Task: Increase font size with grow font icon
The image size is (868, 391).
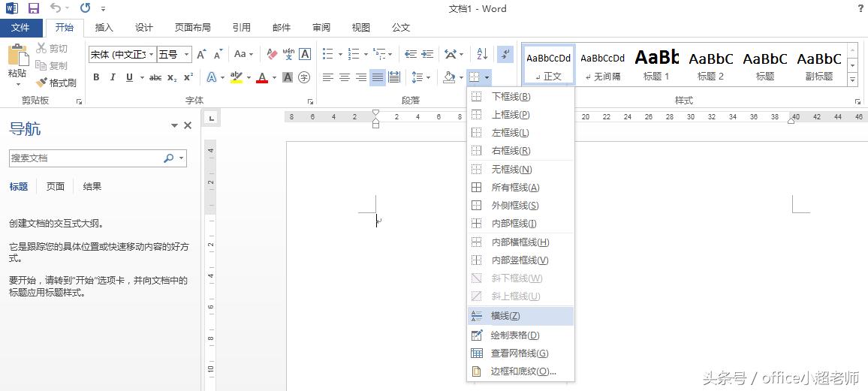Action: pyautogui.click(x=201, y=54)
